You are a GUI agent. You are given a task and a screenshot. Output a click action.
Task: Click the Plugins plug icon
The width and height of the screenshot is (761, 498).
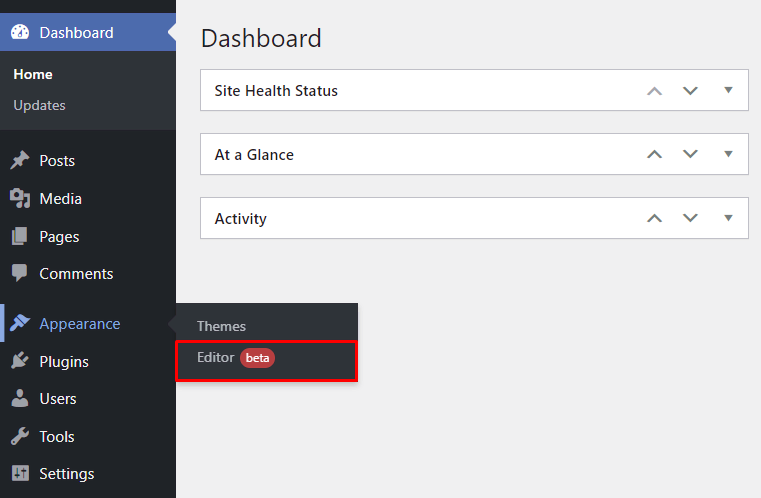point(20,362)
